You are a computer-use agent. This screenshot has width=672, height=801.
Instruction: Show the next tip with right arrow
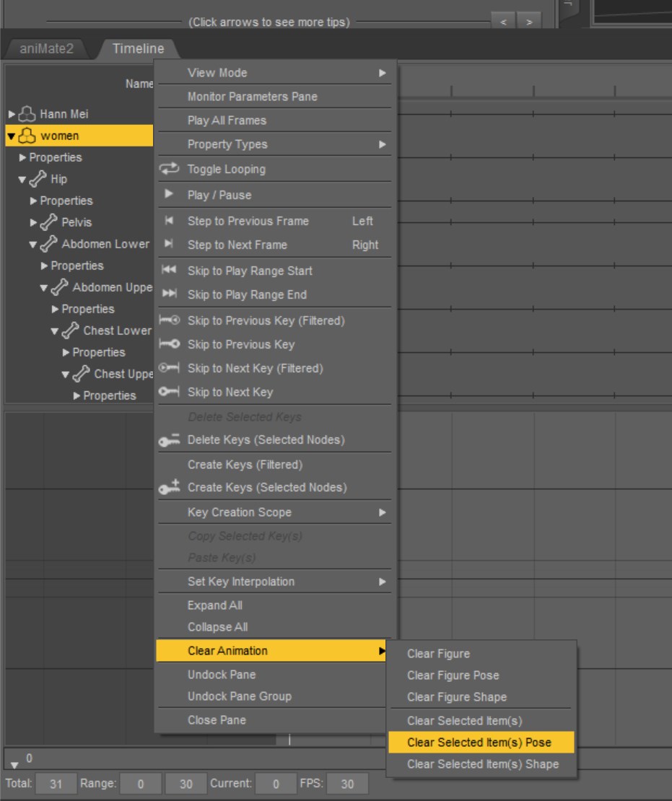(x=529, y=22)
